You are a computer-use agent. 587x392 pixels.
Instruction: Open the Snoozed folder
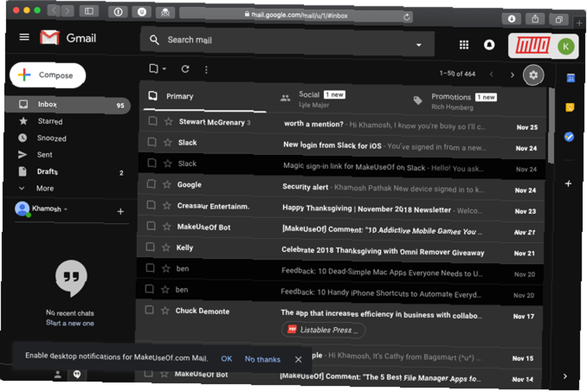click(52, 138)
